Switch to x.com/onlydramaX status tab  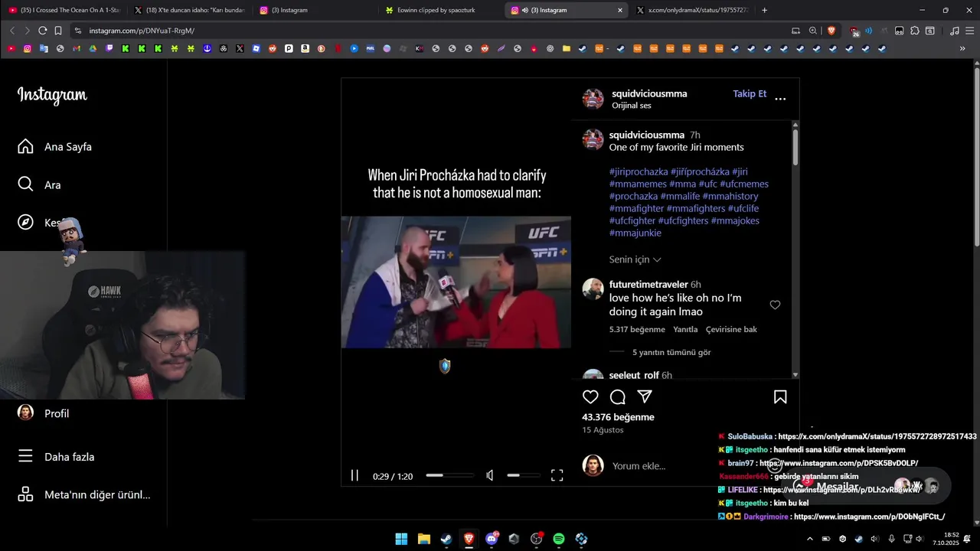(693, 10)
